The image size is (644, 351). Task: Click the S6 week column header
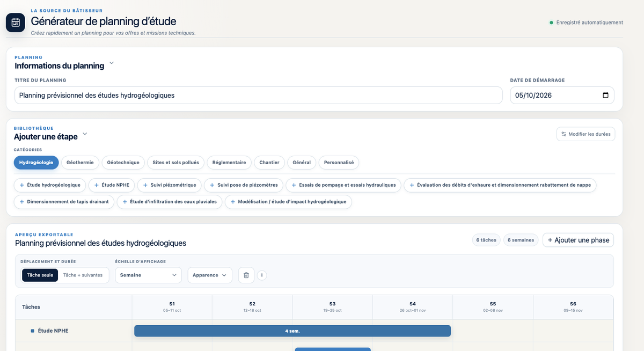(x=573, y=306)
